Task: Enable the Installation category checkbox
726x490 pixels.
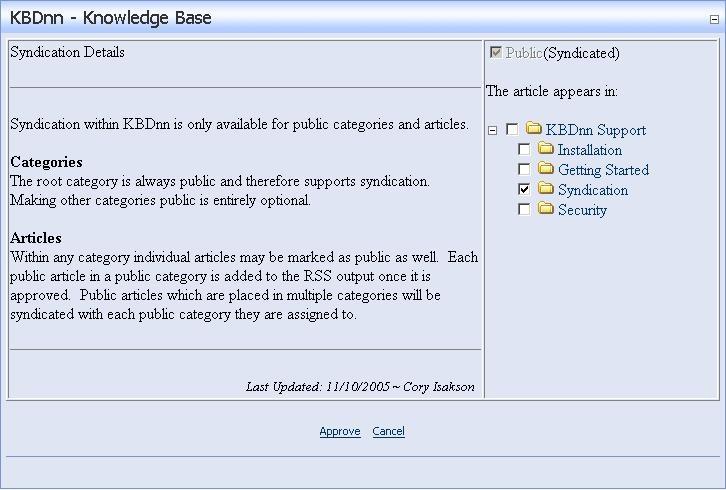Action: [524, 150]
